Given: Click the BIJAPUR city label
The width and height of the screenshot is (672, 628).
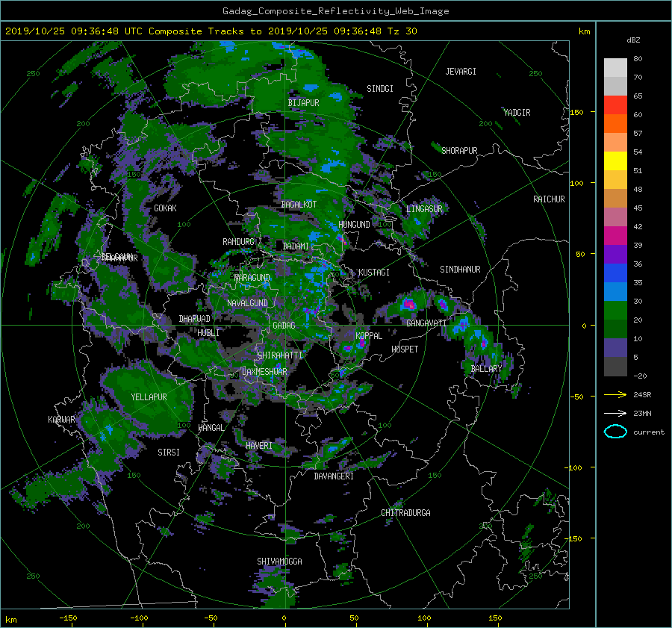Looking at the screenshot, I should coord(303,103).
